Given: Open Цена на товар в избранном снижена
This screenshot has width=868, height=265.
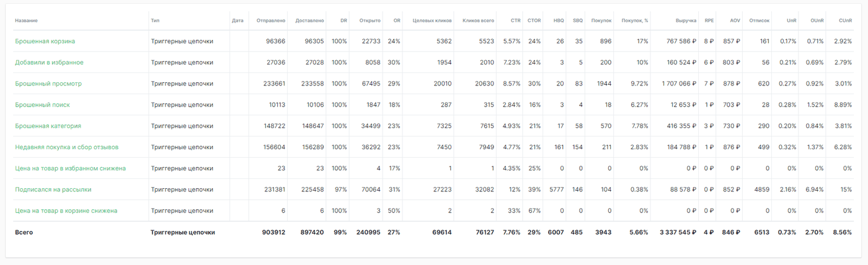Looking at the screenshot, I should 71,168.
